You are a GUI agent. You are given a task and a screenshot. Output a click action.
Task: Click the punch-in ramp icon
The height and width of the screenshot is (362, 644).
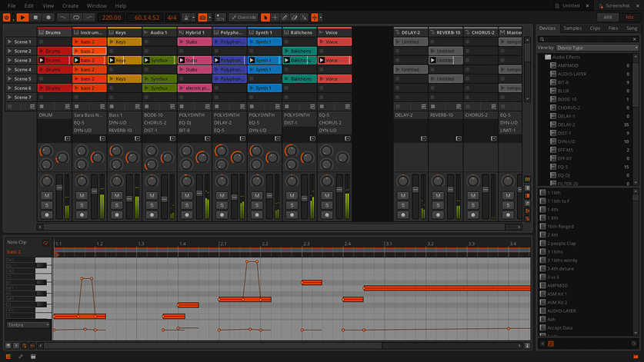coord(89,17)
